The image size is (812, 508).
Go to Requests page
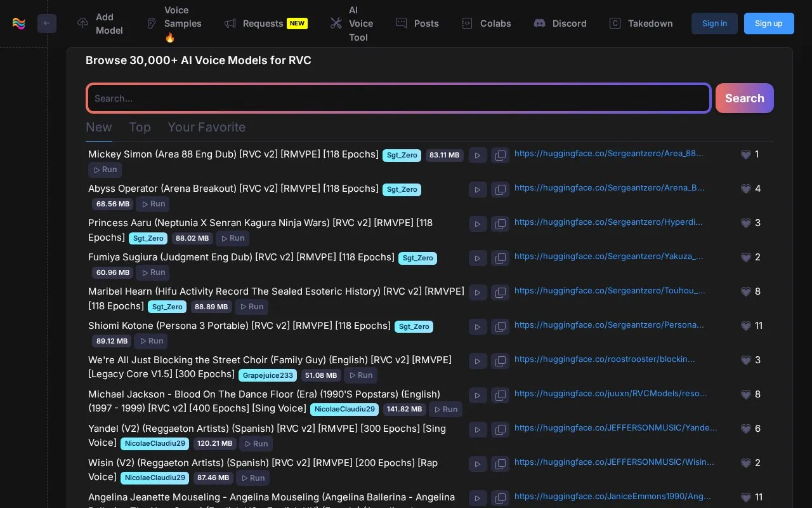266,23
